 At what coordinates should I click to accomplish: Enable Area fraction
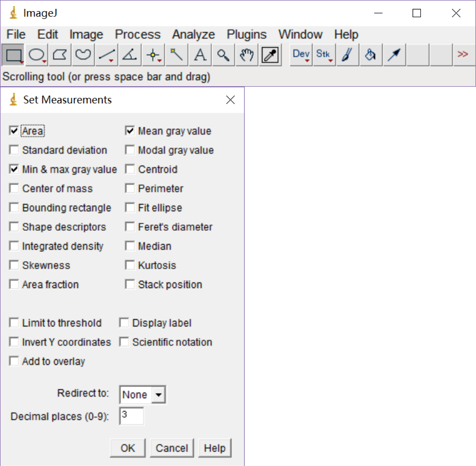(x=14, y=284)
